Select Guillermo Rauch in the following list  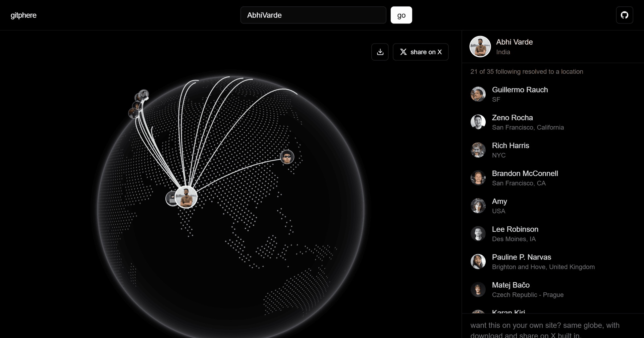coord(553,94)
